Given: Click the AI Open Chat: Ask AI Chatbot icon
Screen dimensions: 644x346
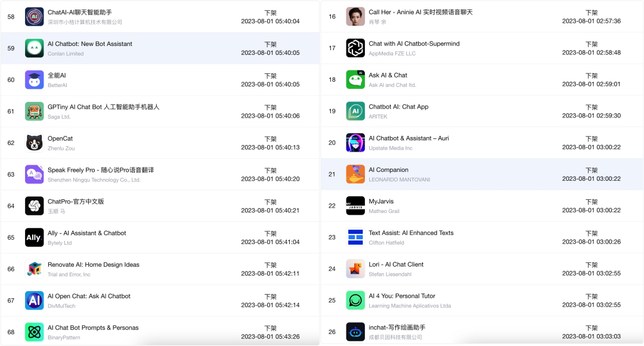Looking at the screenshot, I should 34,301.
